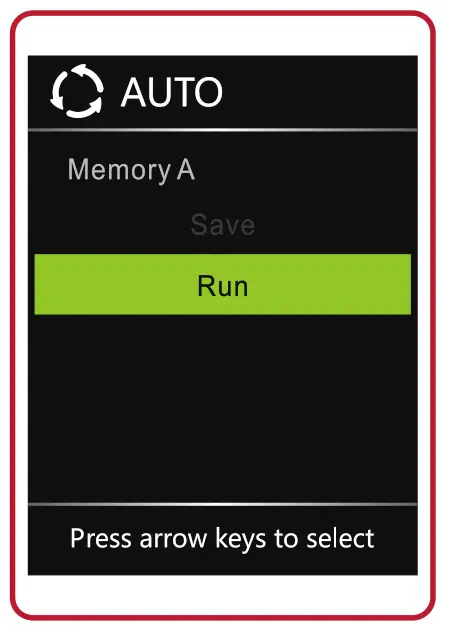Click the word Press in the footer hint
This screenshot has height=628, width=450.
tap(101, 537)
